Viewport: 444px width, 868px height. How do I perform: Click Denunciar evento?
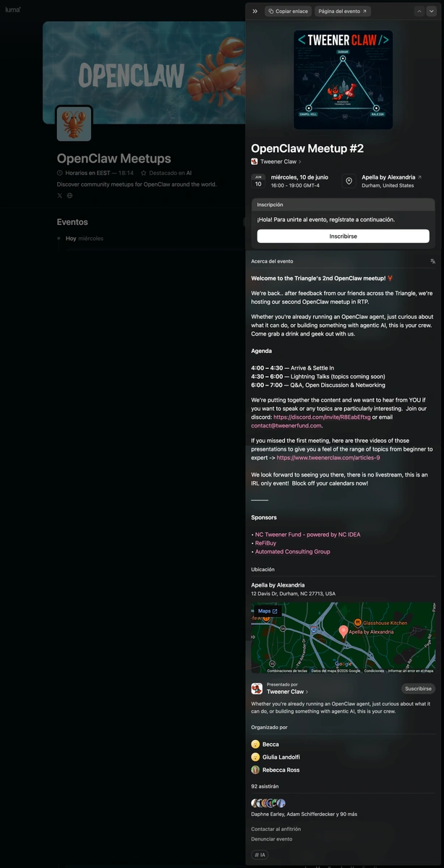pos(272,839)
